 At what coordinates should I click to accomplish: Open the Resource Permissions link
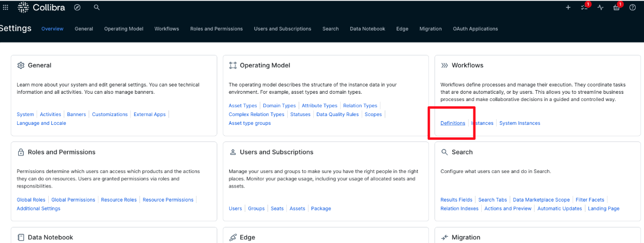(168, 200)
